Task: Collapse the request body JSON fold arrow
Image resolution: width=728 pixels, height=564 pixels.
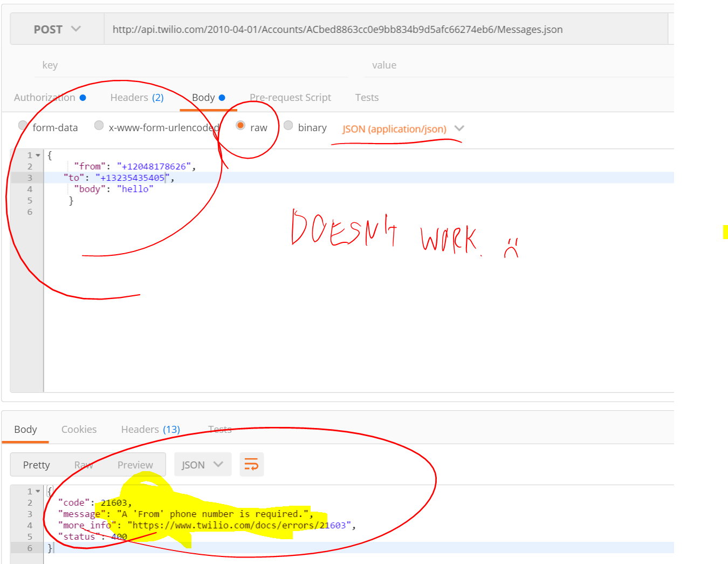Action: 38,155
